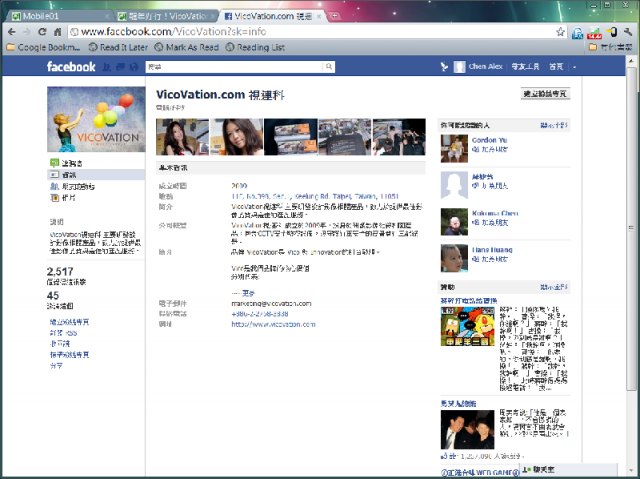Bookmark page with the star icon
The width and height of the screenshot is (640, 479).
tap(560, 32)
